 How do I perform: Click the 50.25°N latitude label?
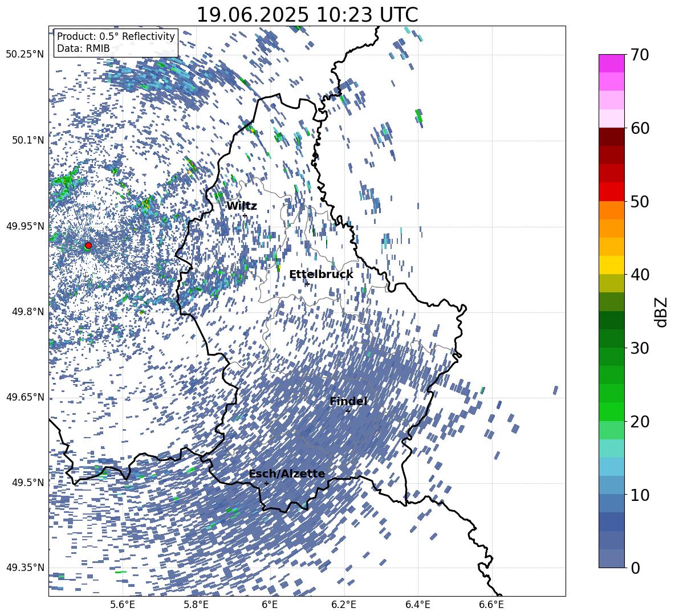tap(25, 55)
